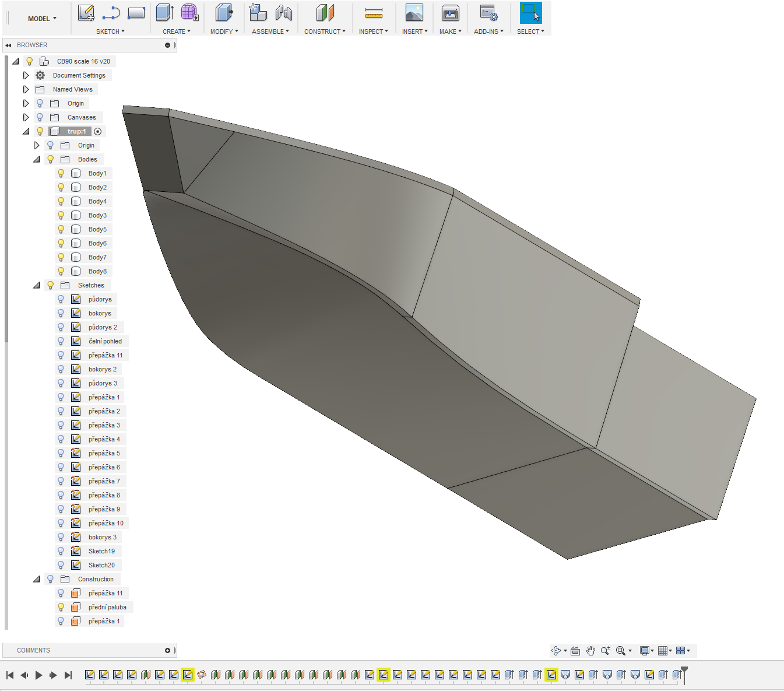Toggle visibility of přední paluba plane

[61, 607]
